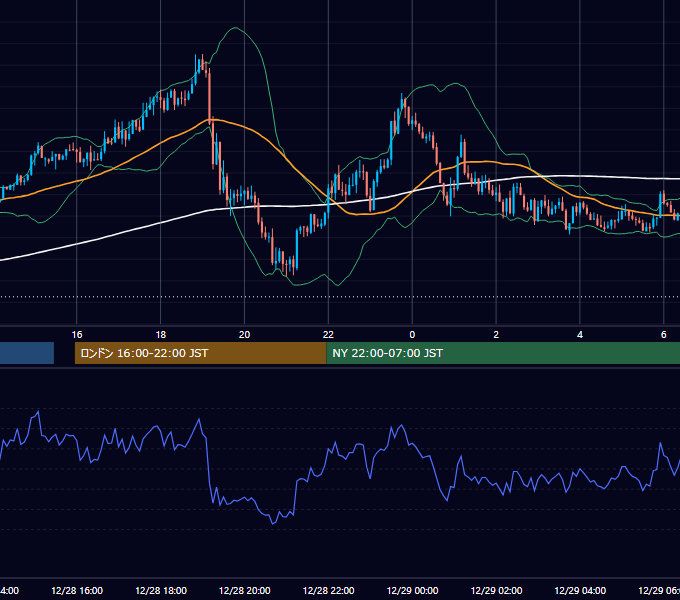Click the 0 hour axis label
The height and width of the screenshot is (600, 680).
pyautogui.click(x=412, y=334)
